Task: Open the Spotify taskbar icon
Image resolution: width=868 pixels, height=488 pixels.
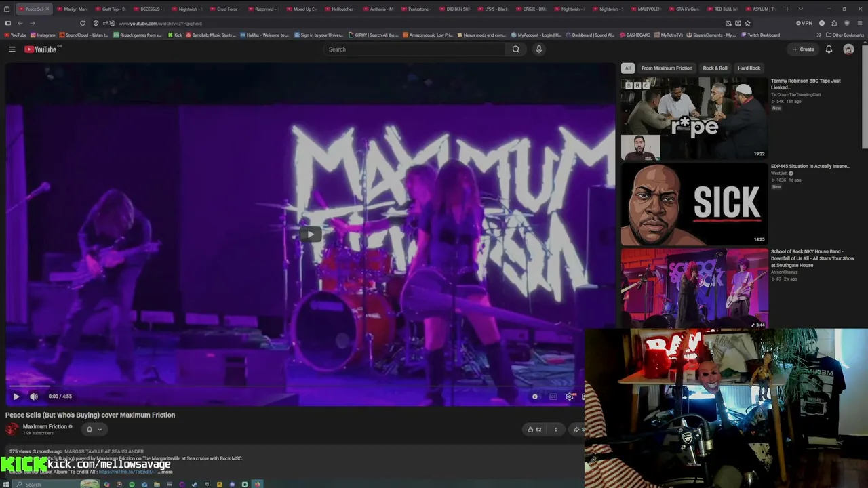Action: tap(132, 484)
